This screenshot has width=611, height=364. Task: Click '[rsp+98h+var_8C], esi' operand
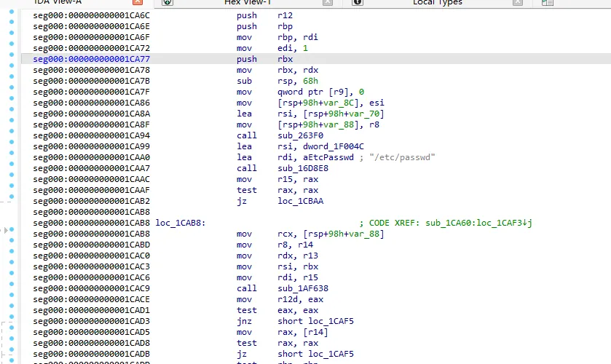(331, 103)
